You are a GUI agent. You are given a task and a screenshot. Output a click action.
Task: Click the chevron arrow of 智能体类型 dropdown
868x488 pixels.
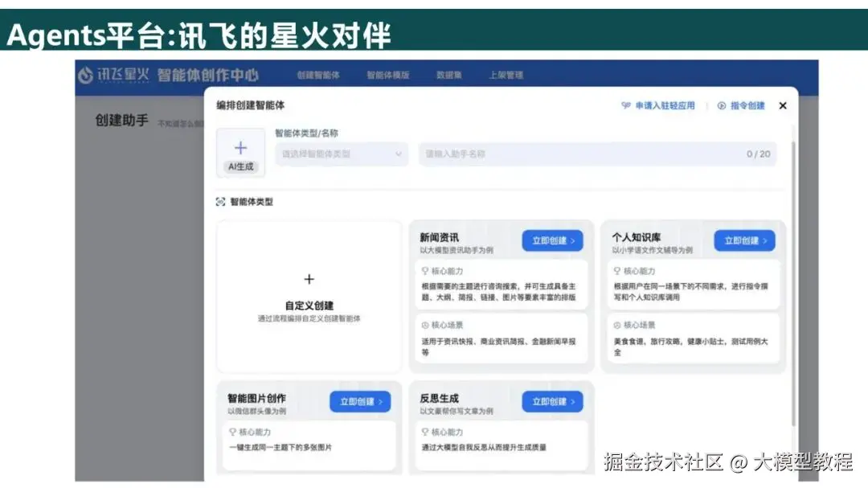[x=398, y=154]
